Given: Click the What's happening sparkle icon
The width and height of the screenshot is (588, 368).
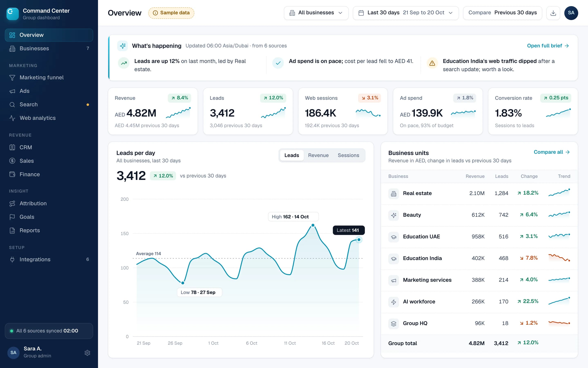Looking at the screenshot, I should (122, 46).
